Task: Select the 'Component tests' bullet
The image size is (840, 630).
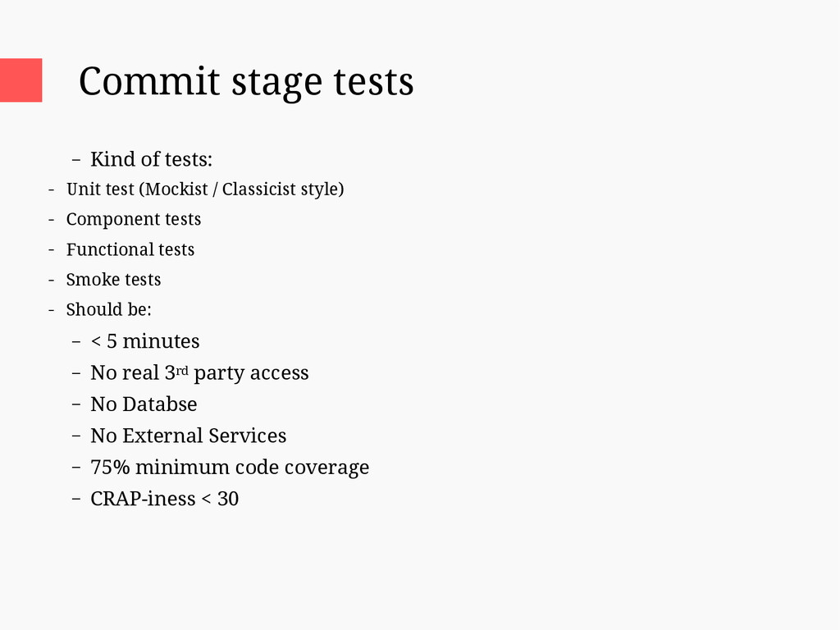Action: [x=134, y=219]
